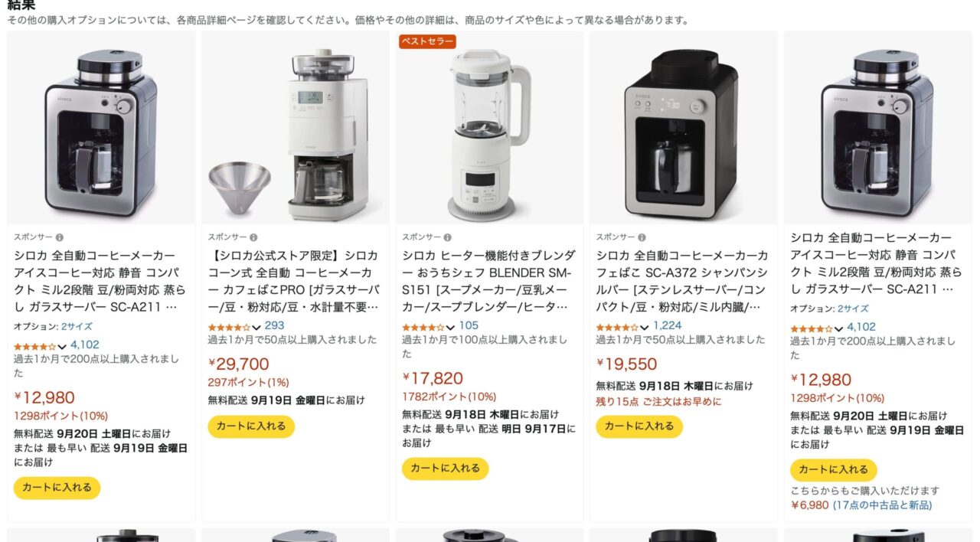
Task: Open white Cafebako PRO product image
Action: click(x=296, y=129)
